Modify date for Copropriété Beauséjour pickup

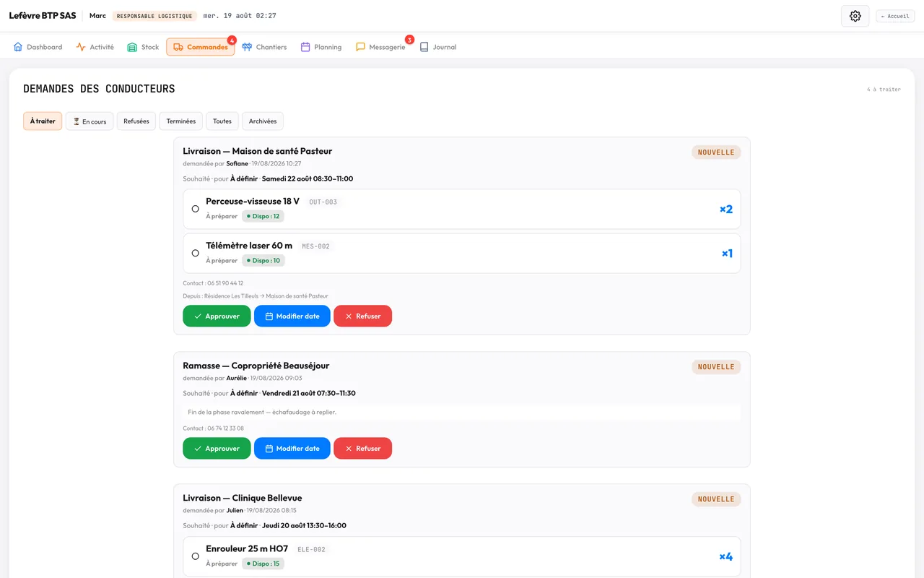coord(292,448)
